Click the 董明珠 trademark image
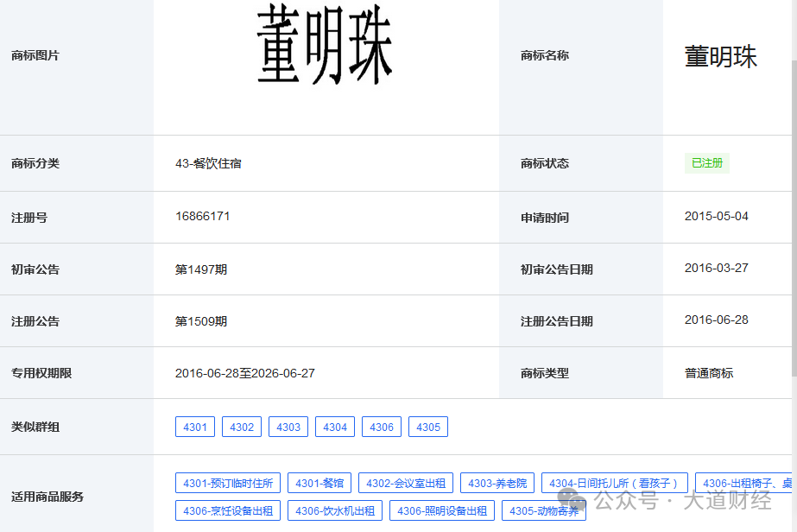The image size is (797, 532). click(x=326, y=44)
